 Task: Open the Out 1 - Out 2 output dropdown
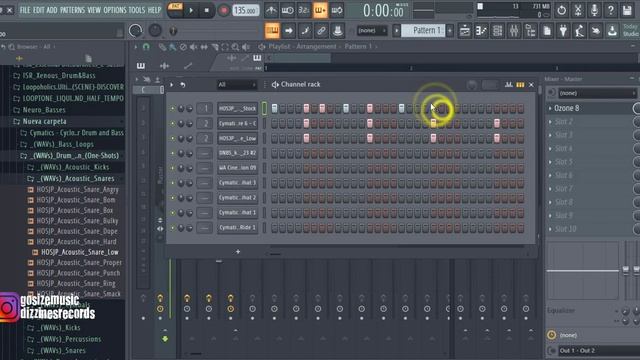[x=599, y=351]
